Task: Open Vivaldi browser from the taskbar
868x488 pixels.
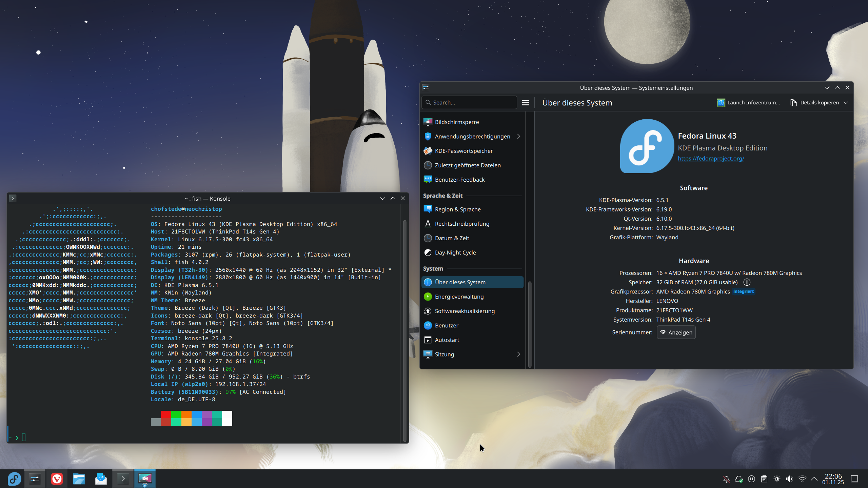Action: coord(57,479)
